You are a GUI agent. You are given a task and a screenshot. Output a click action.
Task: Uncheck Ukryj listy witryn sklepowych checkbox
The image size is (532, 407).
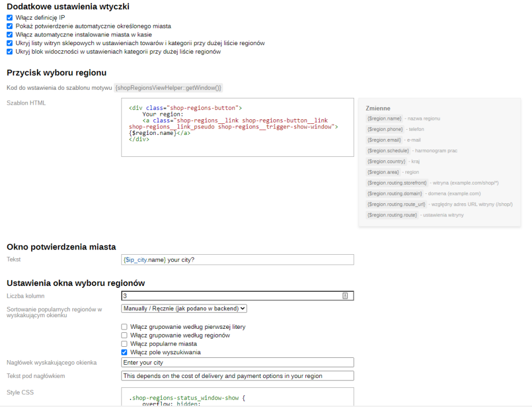coord(10,43)
